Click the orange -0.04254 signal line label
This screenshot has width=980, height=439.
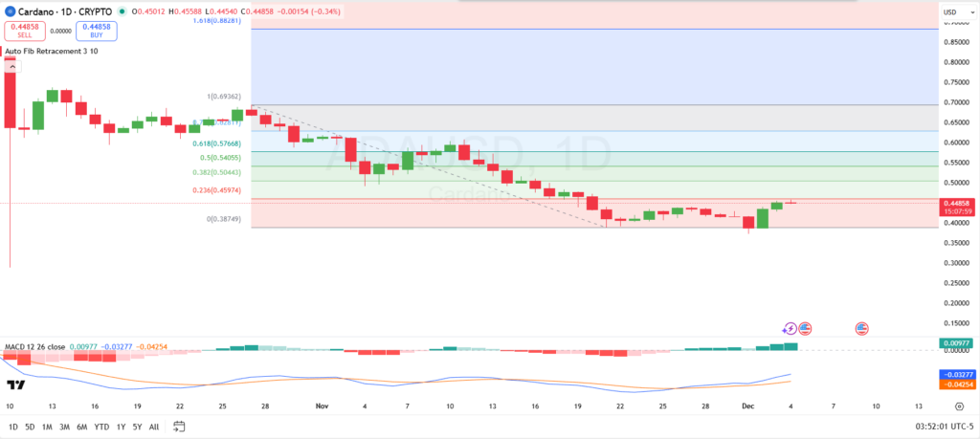pos(957,384)
